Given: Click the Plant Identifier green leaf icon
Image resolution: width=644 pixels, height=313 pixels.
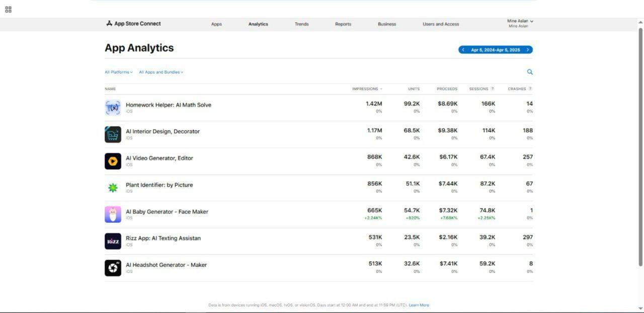Looking at the screenshot, I should click(x=113, y=188).
